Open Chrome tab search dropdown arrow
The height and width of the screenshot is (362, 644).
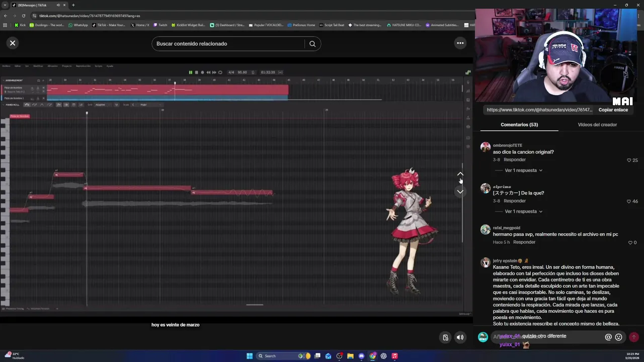(5, 5)
